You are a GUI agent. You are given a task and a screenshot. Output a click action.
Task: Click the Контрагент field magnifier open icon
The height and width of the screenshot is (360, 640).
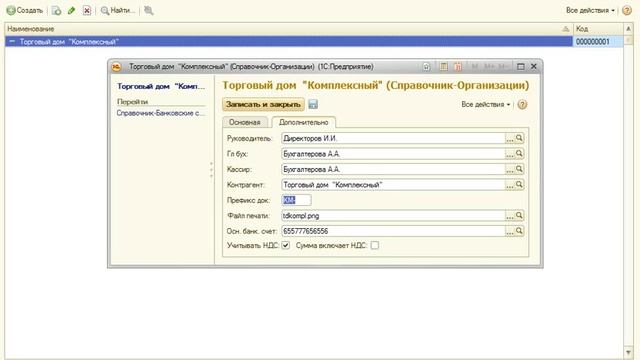519,185
